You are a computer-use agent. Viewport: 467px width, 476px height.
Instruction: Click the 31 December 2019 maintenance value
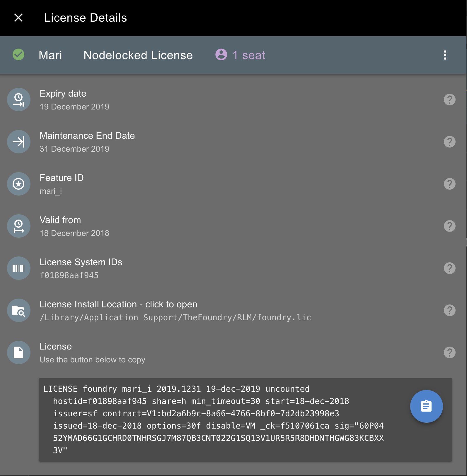[74, 149]
